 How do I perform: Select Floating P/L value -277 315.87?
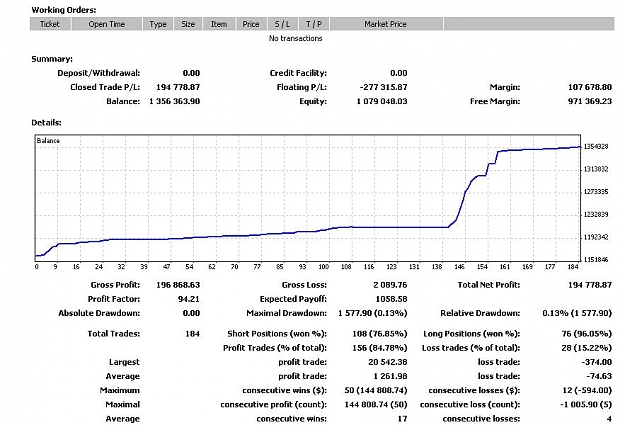click(383, 87)
